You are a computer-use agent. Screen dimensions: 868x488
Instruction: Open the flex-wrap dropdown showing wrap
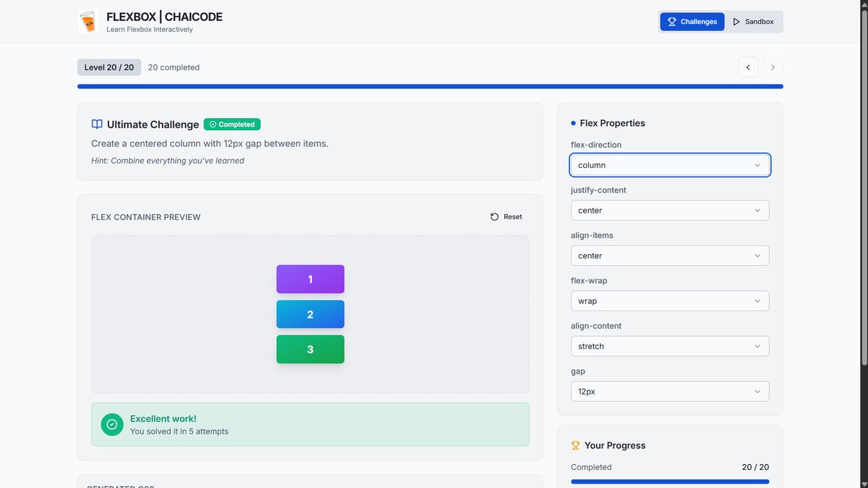[670, 301]
